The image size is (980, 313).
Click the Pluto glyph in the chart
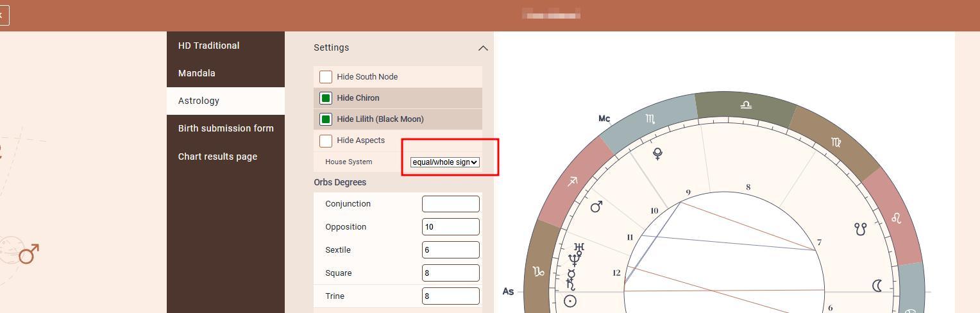657,154
